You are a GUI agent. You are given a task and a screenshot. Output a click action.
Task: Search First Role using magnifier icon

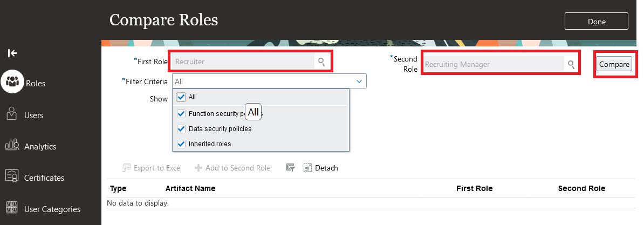[321, 62]
